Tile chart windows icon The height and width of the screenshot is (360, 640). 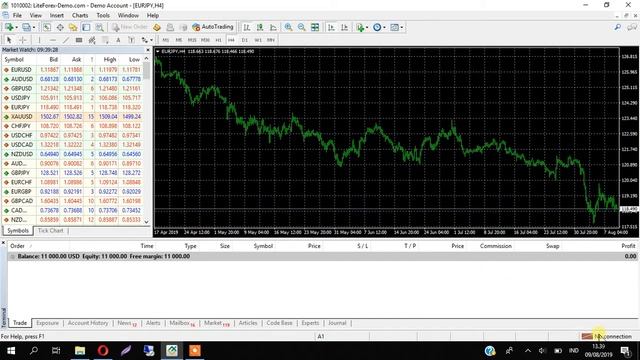315,27
